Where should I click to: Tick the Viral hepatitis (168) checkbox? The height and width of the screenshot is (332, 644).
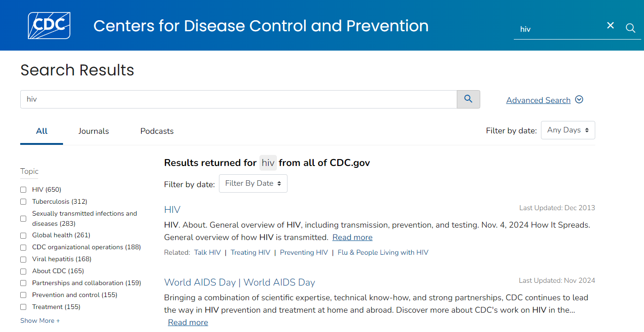click(23, 259)
